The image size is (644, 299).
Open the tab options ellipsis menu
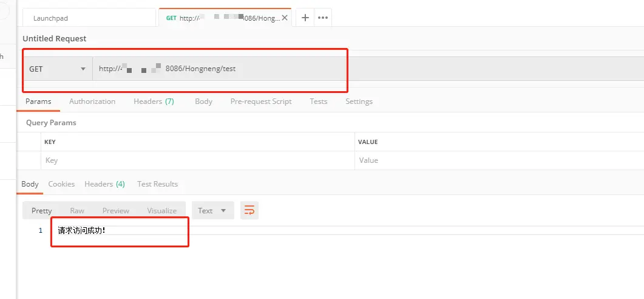[323, 18]
